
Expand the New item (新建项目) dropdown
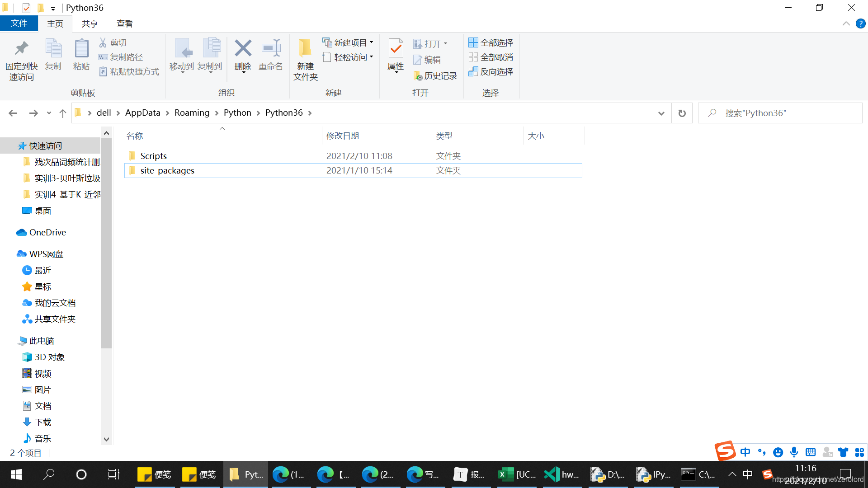click(x=372, y=42)
